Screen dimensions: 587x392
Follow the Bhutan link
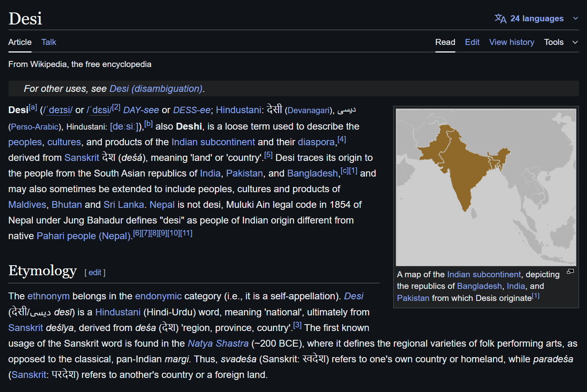(x=67, y=205)
